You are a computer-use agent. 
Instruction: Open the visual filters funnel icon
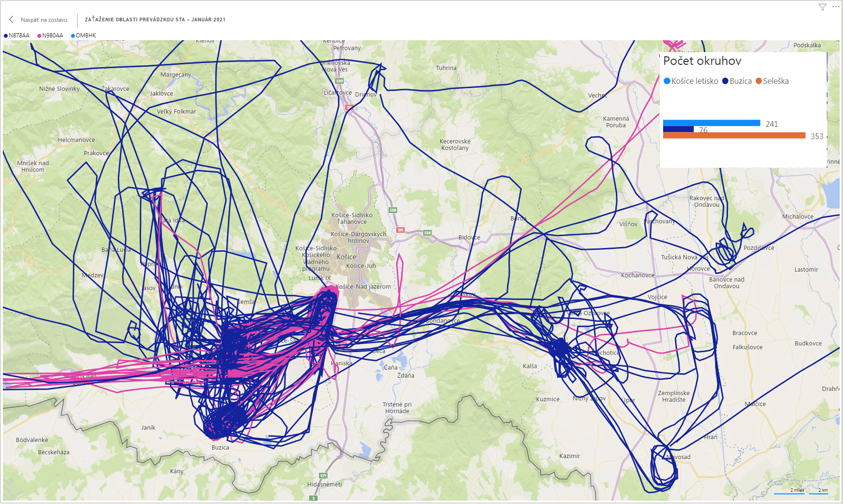tap(823, 7)
